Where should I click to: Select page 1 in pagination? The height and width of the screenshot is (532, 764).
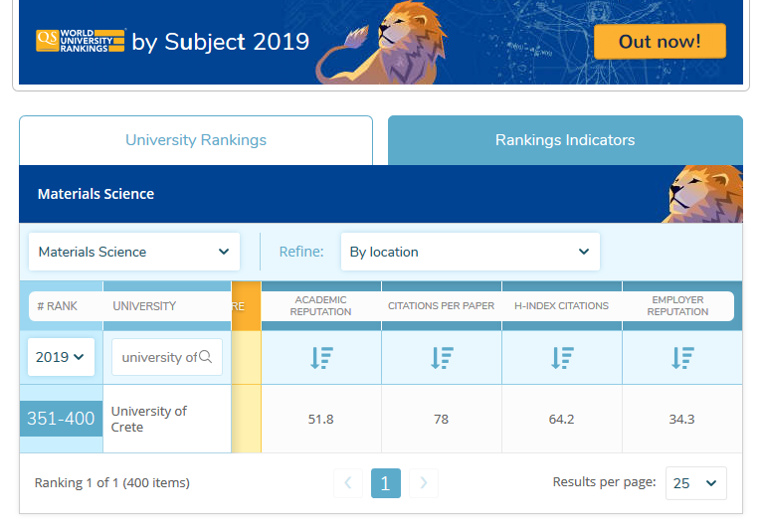point(386,483)
